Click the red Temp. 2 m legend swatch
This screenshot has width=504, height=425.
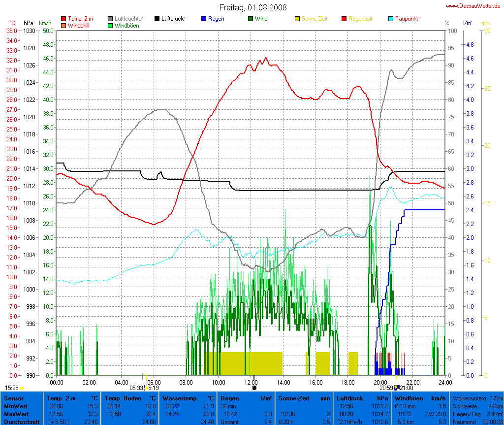(63, 19)
